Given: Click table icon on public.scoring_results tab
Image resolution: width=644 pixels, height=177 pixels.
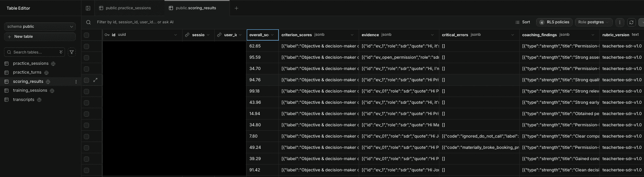Looking at the screenshot, I should pos(171,8).
